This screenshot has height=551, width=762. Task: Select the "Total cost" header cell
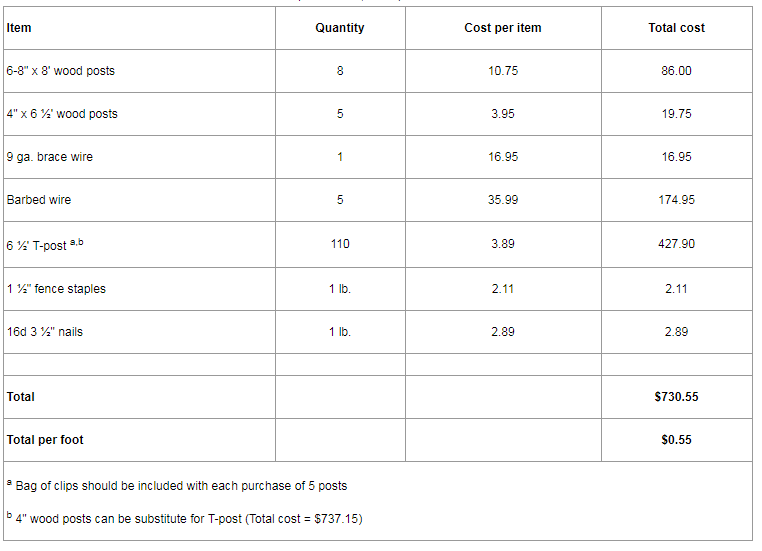pyautogui.click(x=676, y=28)
